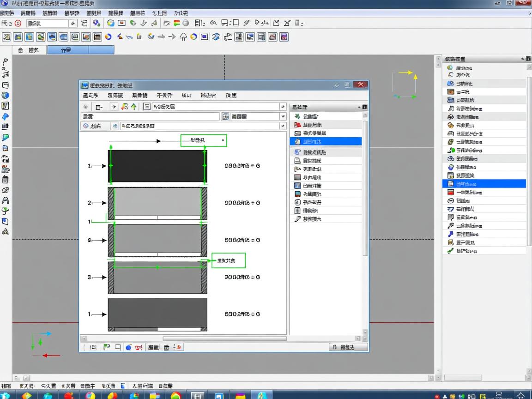Toggle the empty square box in dialog bottom bar

coord(118,347)
